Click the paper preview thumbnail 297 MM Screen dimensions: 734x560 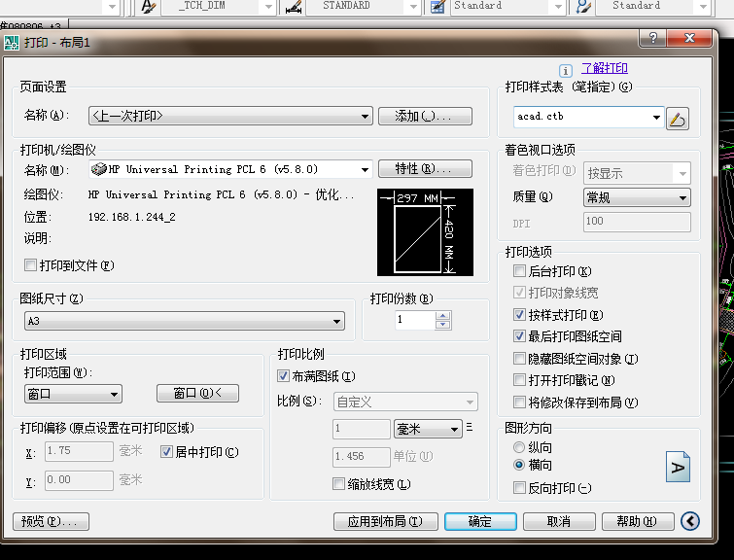(x=425, y=232)
